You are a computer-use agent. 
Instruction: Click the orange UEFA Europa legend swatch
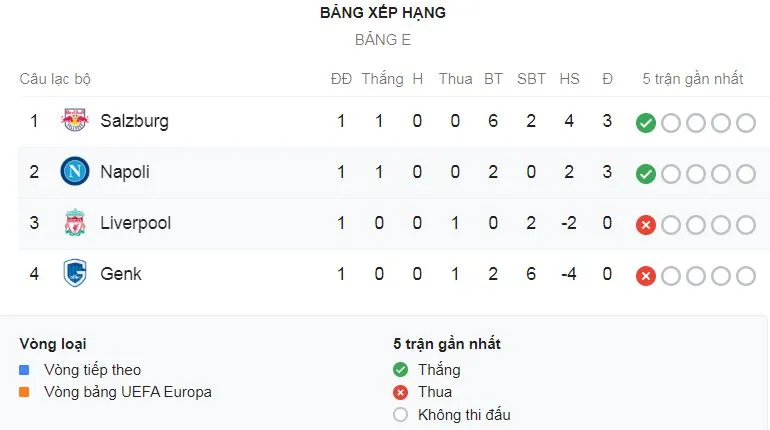click(x=25, y=392)
